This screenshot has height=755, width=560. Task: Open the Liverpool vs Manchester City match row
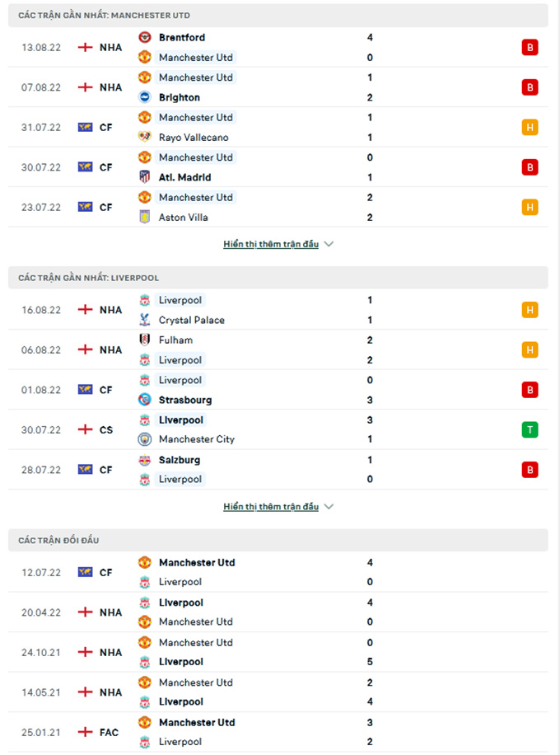click(280, 429)
